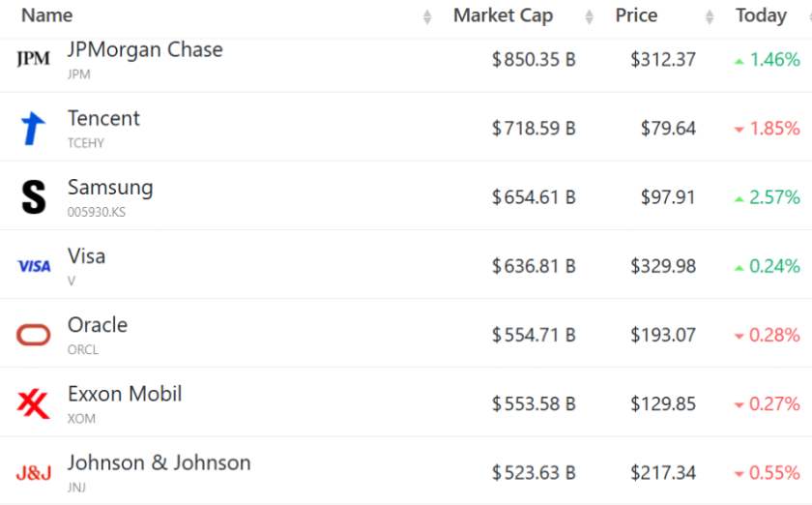The height and width of the screenshot is (505, 812).
Task: Sort by Market Cap column arrows
Action: [x=590, y=16]
